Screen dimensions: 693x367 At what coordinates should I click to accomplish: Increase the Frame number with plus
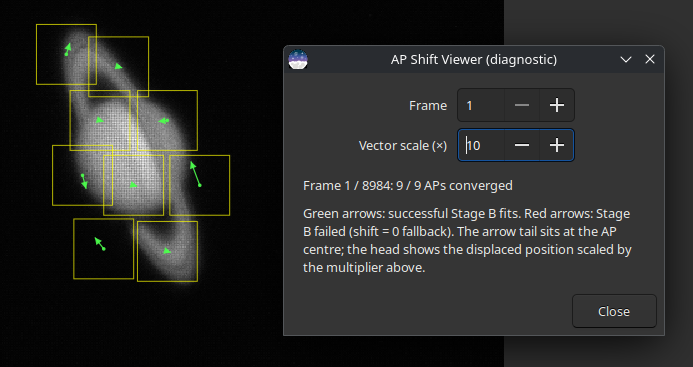tap(556, 105)
